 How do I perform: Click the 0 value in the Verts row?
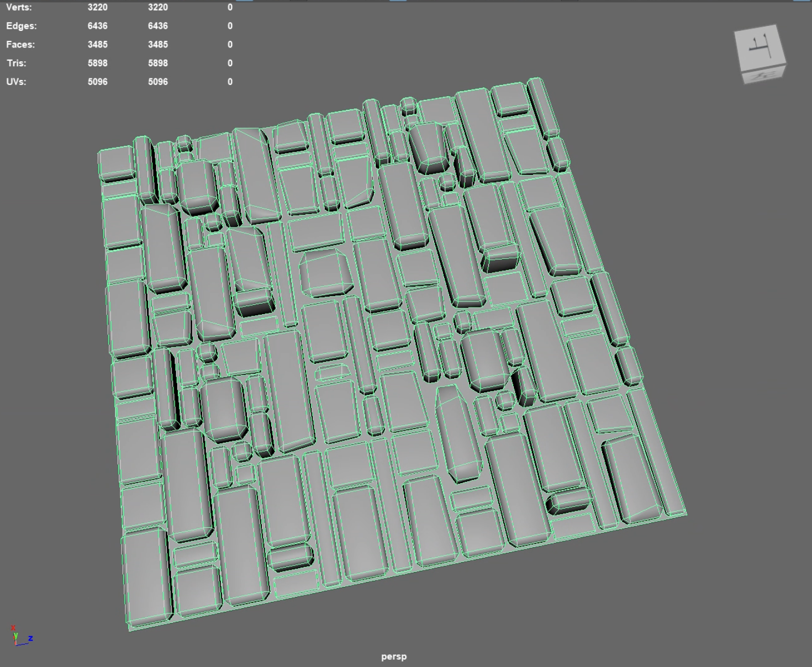pos(230,7)
